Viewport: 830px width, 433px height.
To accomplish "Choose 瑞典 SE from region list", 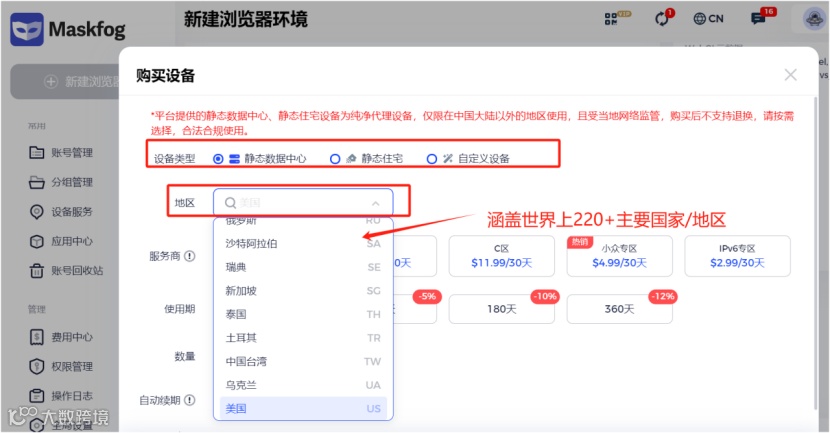I will 303,267.
